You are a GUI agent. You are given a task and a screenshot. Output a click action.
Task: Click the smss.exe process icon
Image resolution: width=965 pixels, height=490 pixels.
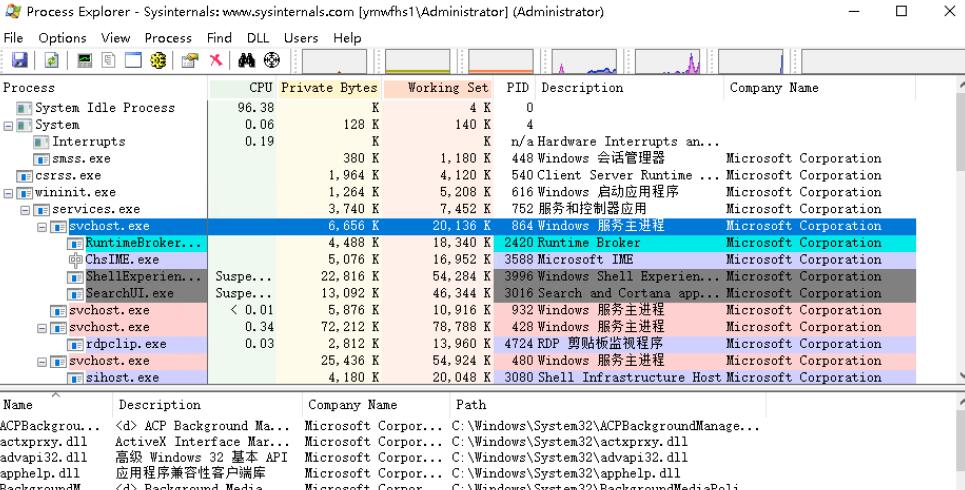[x=41, y=159]
